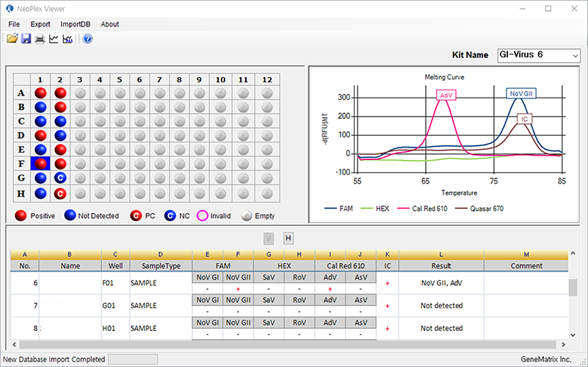Click status text New Database Import Completed
The height and width of the screenshot is (367, 588).
coord(54,359)
